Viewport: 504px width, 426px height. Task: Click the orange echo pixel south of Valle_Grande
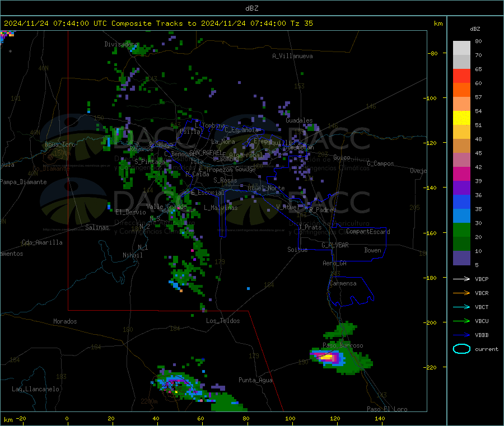click(x=181, y=291)
